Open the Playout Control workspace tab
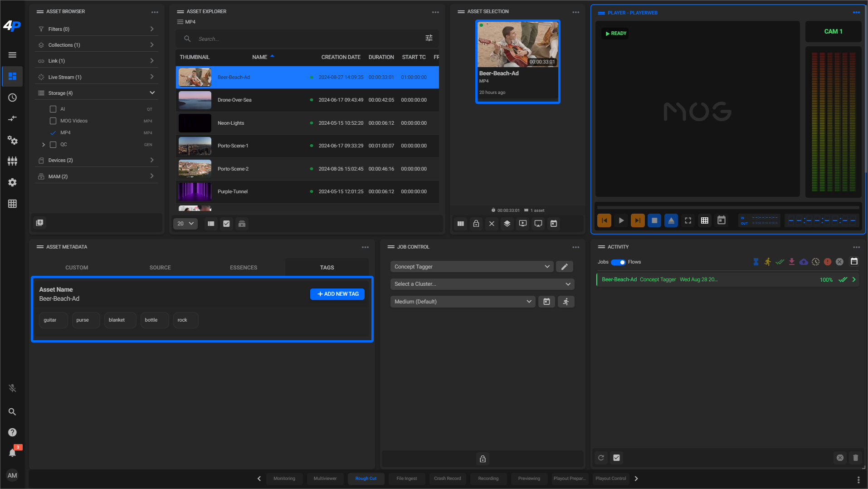Screen dimensions: 868x489 (x=611, y=479)
